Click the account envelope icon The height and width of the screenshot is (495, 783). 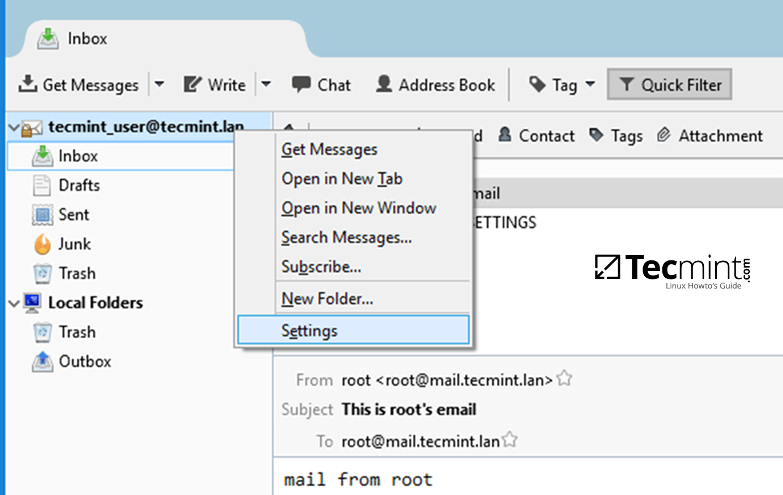point(32,128)
